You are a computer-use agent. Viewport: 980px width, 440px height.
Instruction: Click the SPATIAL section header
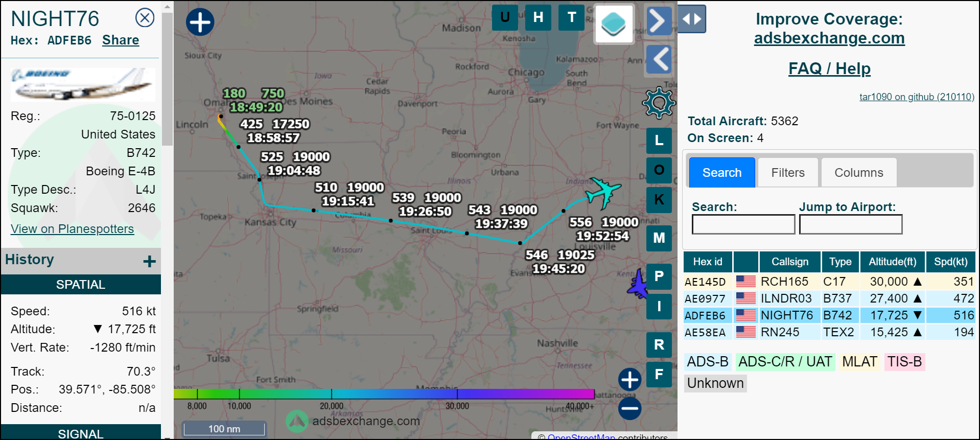81,285
